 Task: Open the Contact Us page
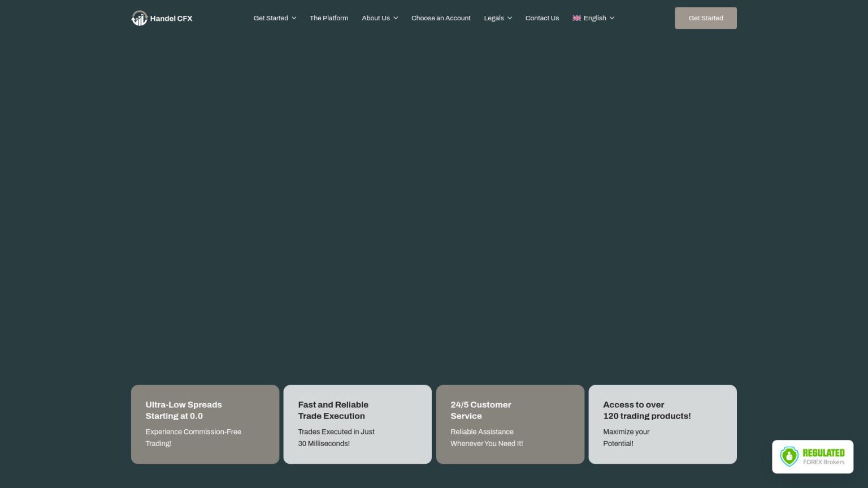(542, 18)
